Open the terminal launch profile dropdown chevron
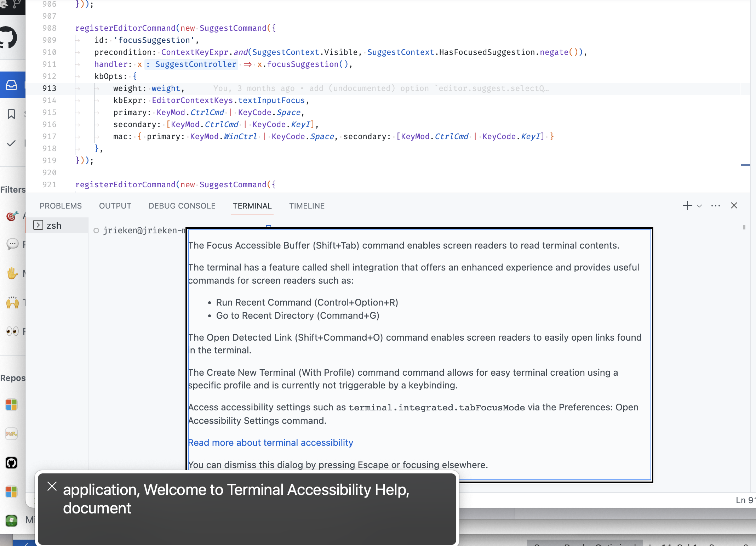This screenshot has width=756, height=546. pyautogui.click(x=699, y=206)
